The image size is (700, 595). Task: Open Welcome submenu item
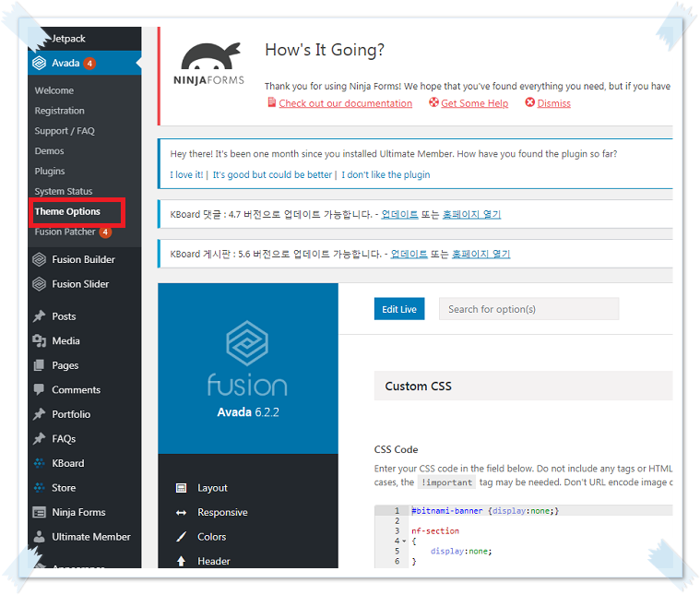pyautogui.click(x=54, y=90)
